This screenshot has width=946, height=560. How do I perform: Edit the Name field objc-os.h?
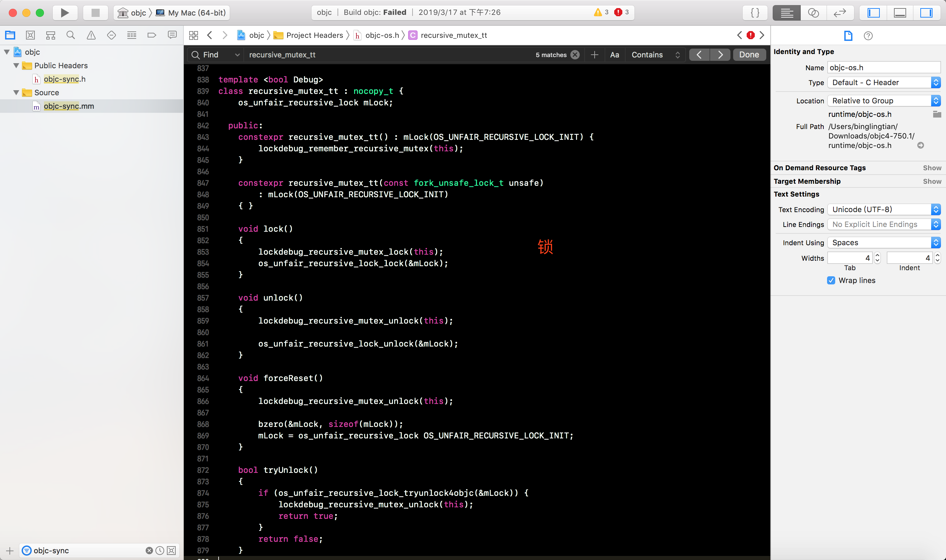(884, 68)
